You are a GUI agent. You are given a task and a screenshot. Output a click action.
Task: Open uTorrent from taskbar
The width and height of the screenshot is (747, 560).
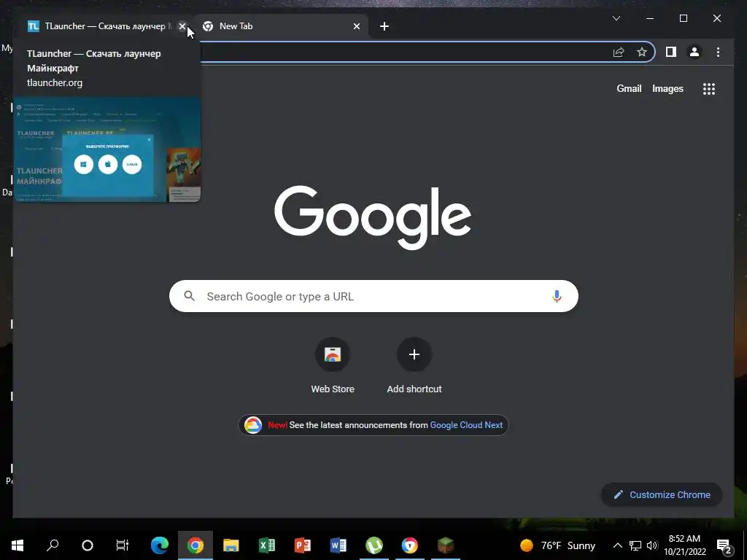pyautogui.click(x=374, y=545)
